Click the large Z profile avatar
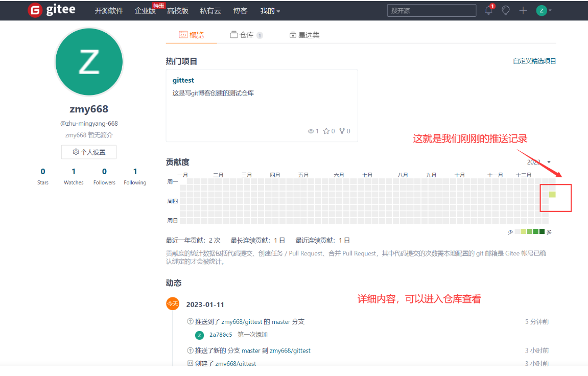Screen dimensions: 588x376 (89, 62)
